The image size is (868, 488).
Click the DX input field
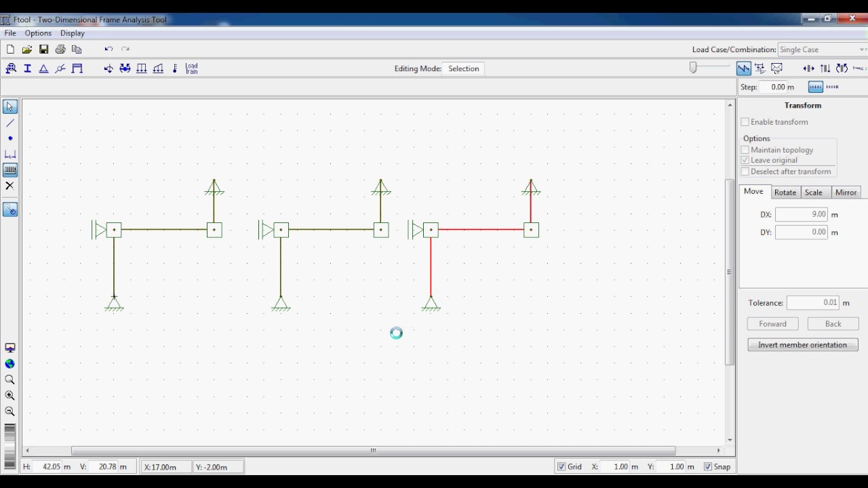[x=802, y=214]
